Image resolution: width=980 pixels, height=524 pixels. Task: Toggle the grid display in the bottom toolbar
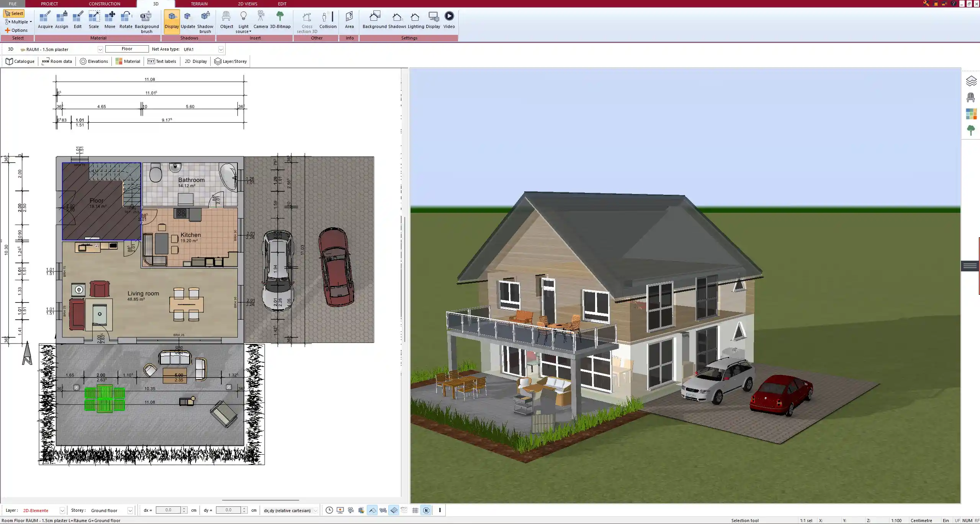pyautogui.click(x=415, y=510)
